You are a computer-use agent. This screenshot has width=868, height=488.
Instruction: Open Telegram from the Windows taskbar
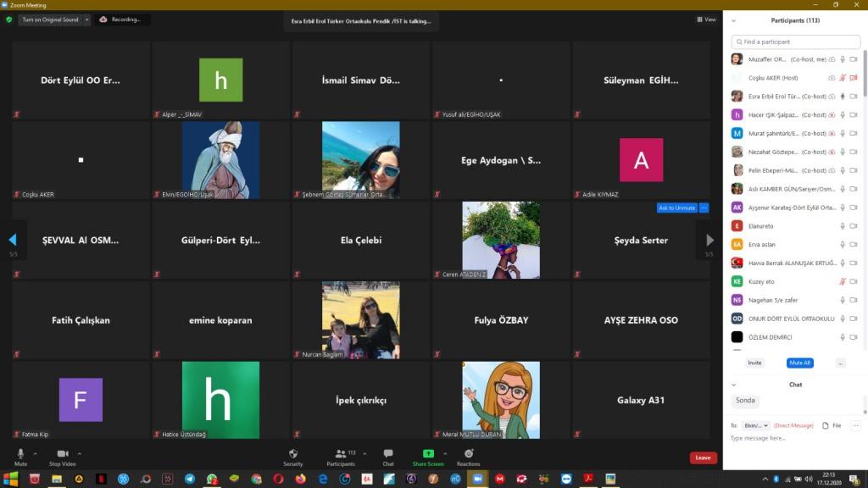click(x=189, y=480)
